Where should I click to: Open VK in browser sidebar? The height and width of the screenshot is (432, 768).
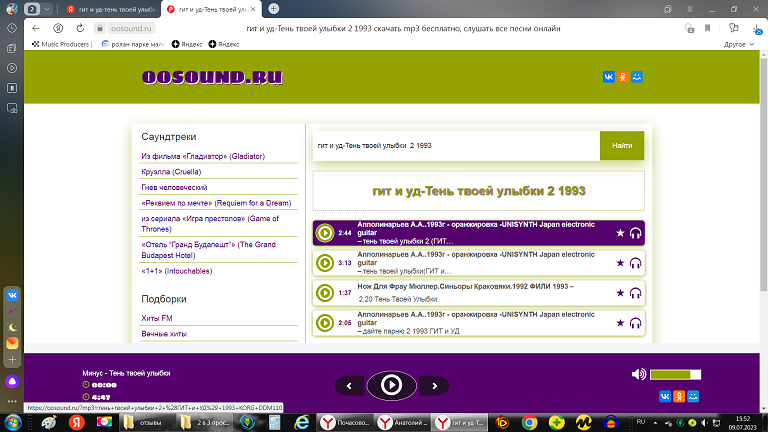(x=12, y=295)
